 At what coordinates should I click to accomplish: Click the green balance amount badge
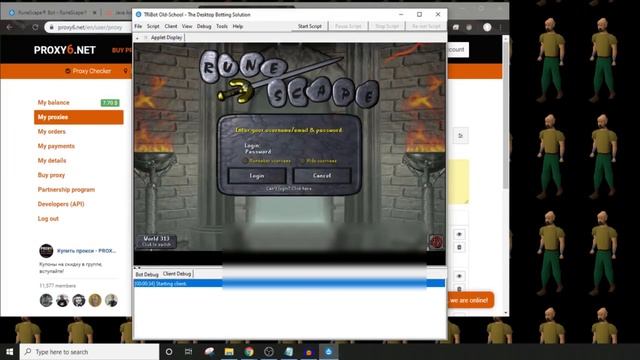110,103
